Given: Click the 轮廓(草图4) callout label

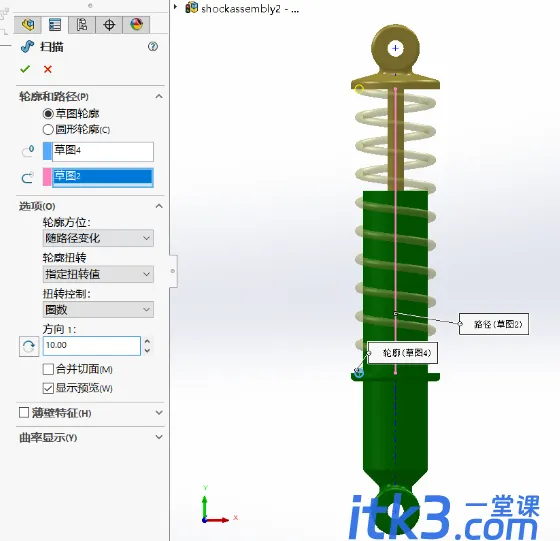Looking at the screenshot, I should [x=402, y=353].
